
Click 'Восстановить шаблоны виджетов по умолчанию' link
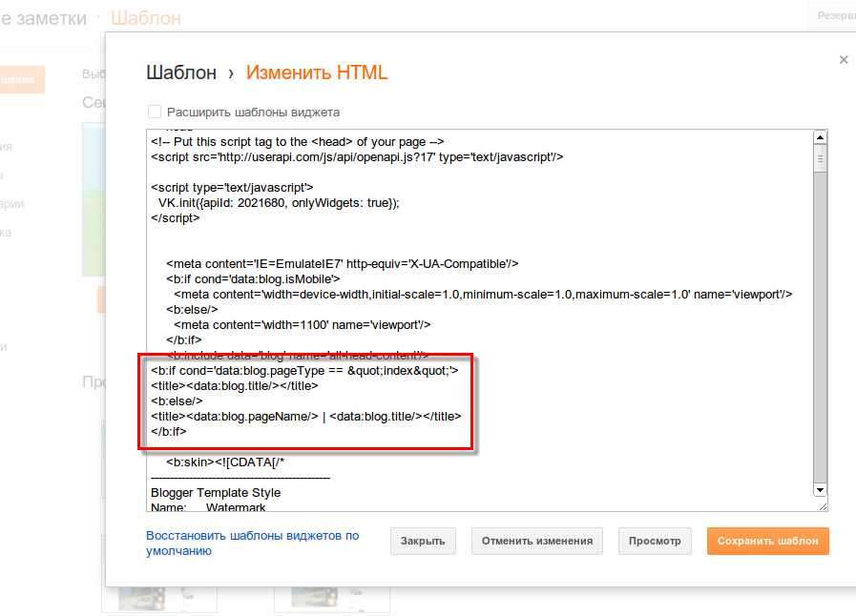point(252,543)
